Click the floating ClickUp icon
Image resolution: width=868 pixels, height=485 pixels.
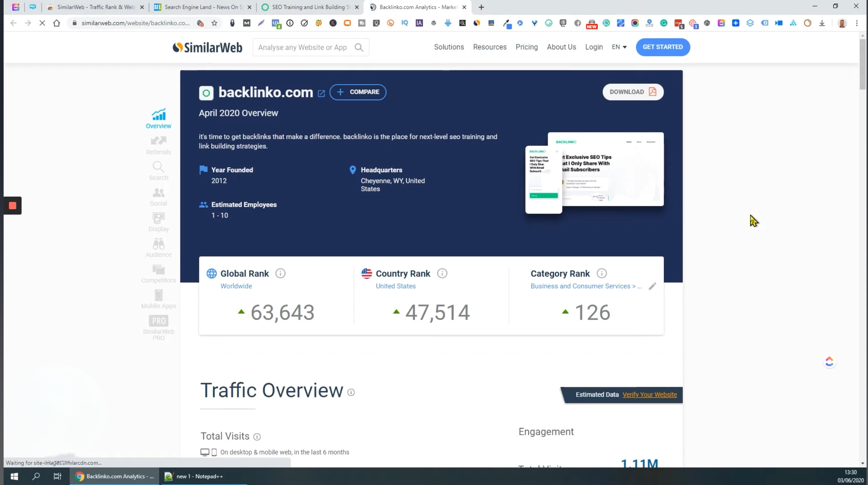[x=829, y=362]
